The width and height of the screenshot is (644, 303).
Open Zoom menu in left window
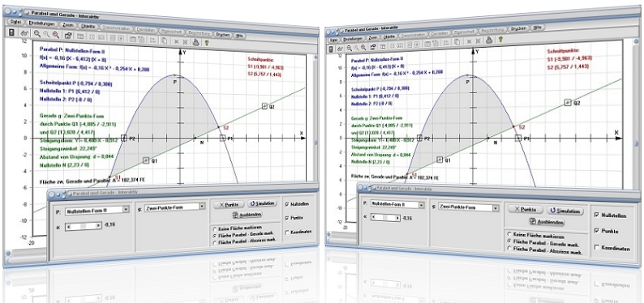68,25
